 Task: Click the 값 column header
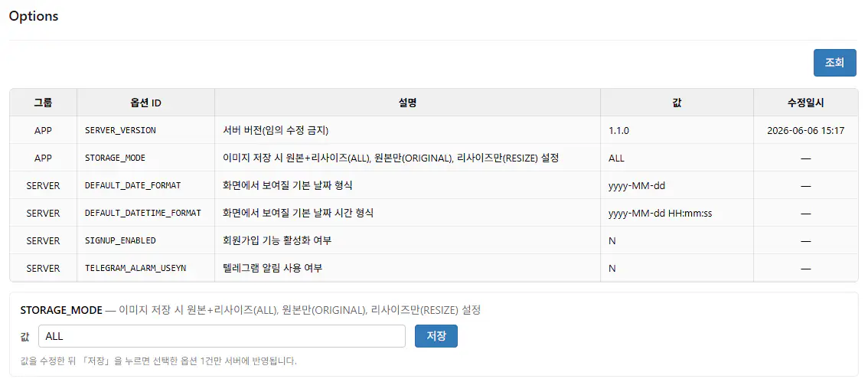click(x=677, y=103)
